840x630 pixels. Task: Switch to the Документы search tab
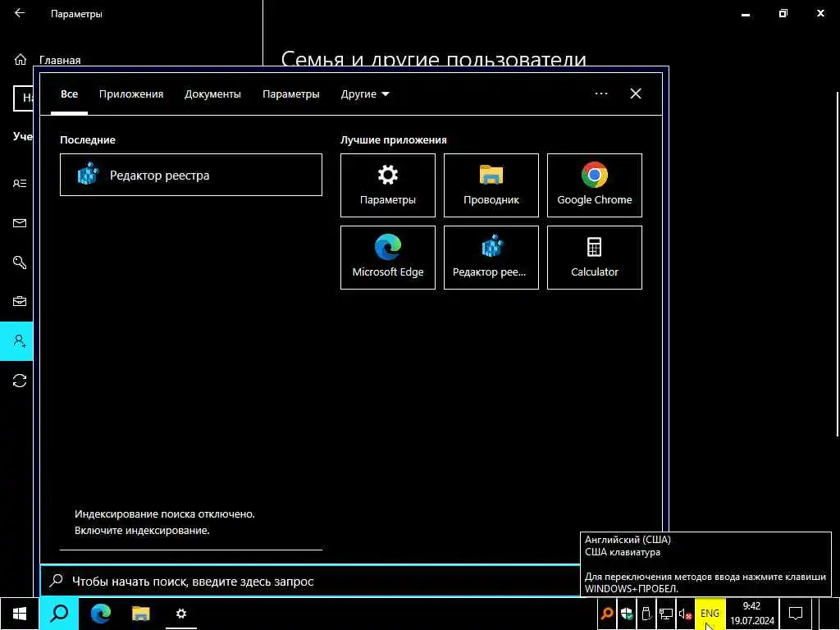pyautogui.click(x=212, y=94)
